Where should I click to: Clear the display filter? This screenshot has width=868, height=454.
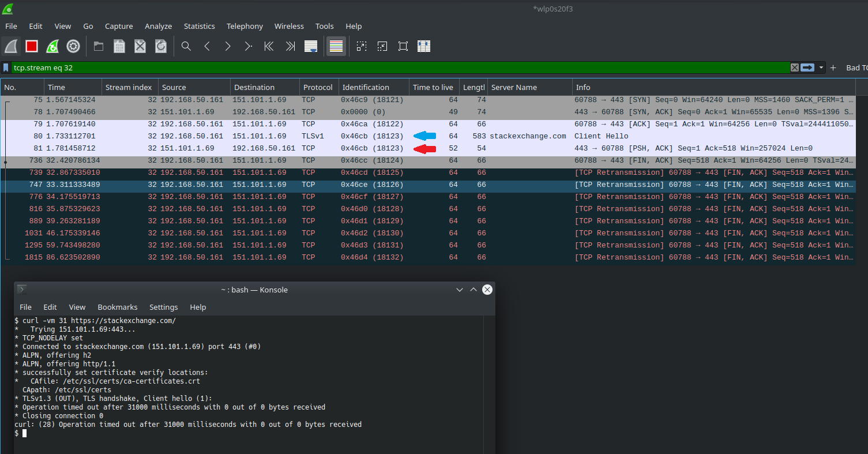pyautogui.click(x=794, y=67)
